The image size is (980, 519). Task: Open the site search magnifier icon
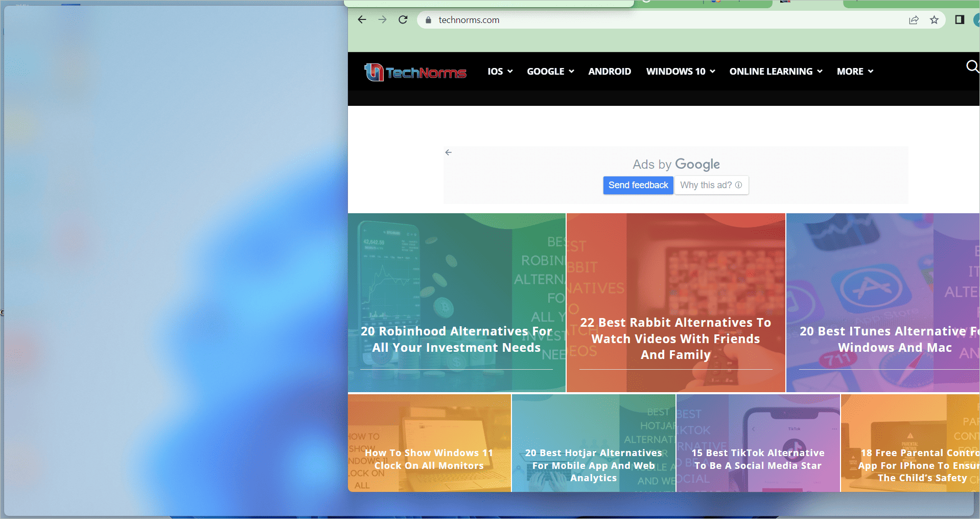click(972, 66)
